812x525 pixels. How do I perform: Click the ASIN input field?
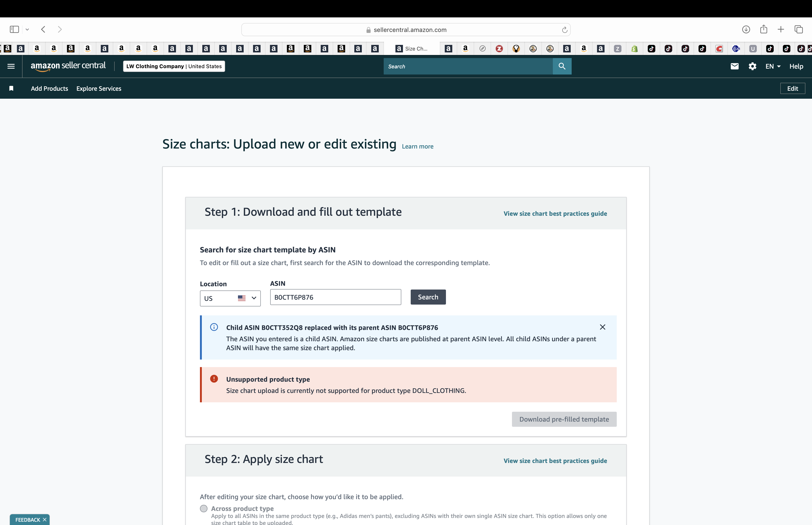(336, 297)
